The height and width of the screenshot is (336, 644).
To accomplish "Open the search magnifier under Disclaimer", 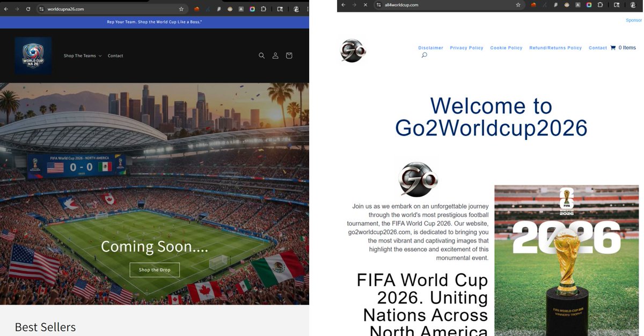I will (x=424, y=55).
